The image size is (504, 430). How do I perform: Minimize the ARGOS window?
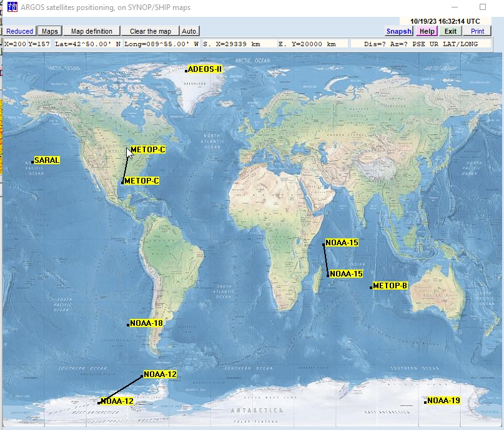point(455,7)
